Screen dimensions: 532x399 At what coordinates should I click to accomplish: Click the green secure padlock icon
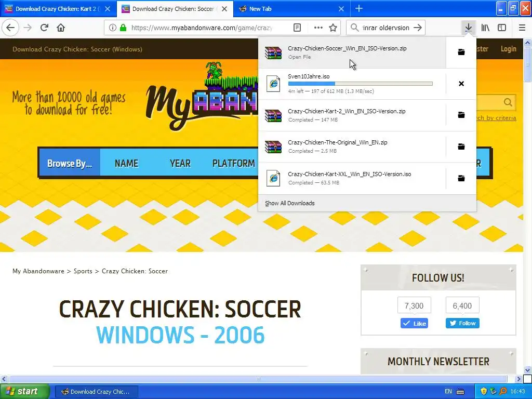(123, 28)
